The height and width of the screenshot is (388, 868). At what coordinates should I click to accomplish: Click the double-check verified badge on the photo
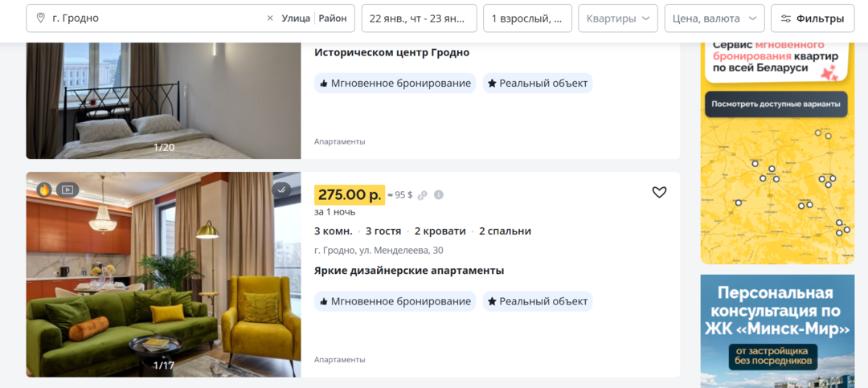[x=282, y=190]
